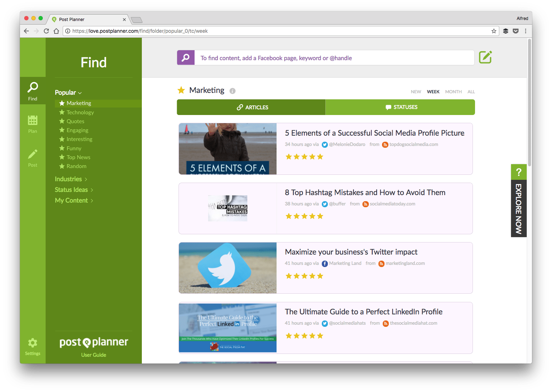The width and height of the screenshot is (552, 392).
Task: Click the postplanner logo
Action: [x=94, y=342]
